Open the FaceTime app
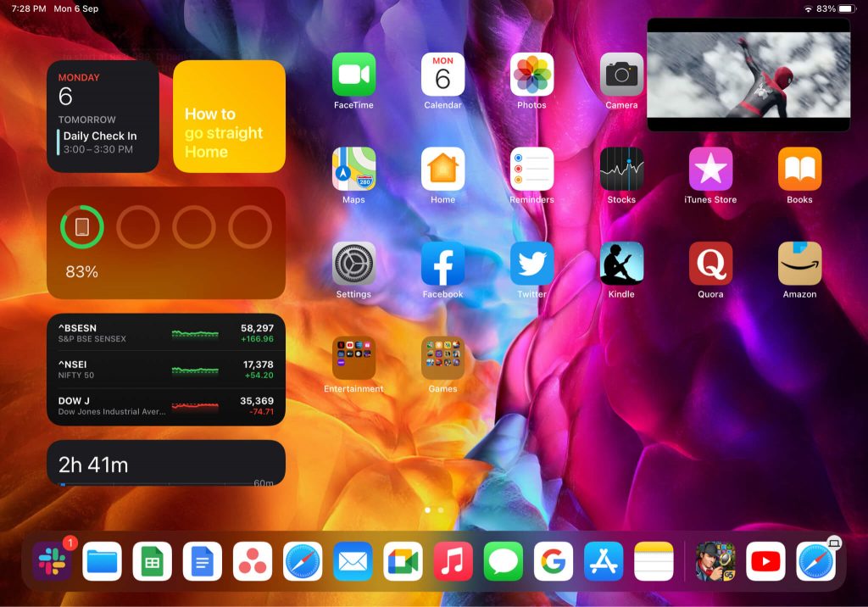The image size is (868, 607). coord(353,75)
